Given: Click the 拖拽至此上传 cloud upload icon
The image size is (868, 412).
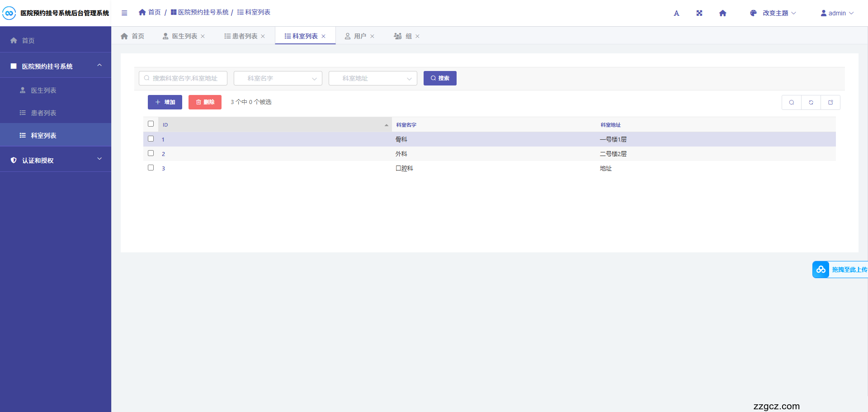Looking at the screenshot, I should pyautogui.click(x=821, y=270).
